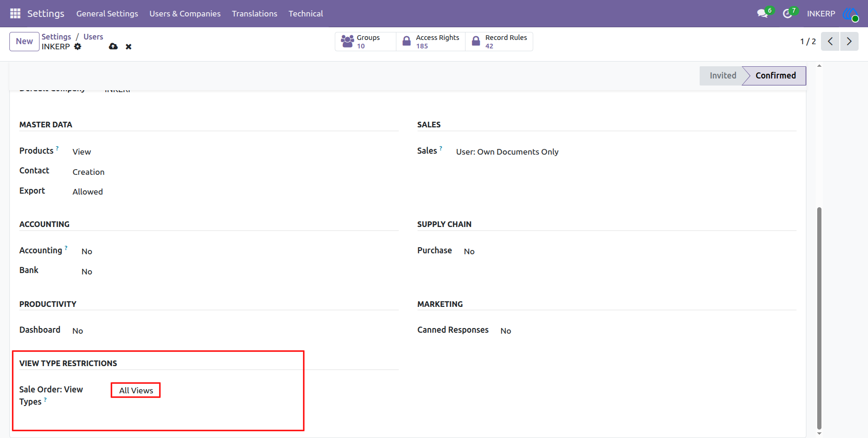
Task: Open the gear actions menu next to INKERP
Action: [x=78, y=47]
